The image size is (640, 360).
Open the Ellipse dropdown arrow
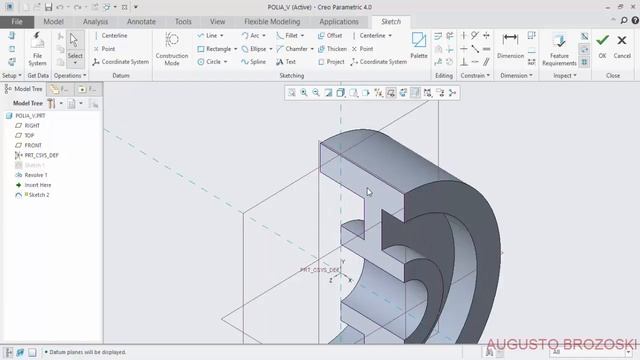271,49
